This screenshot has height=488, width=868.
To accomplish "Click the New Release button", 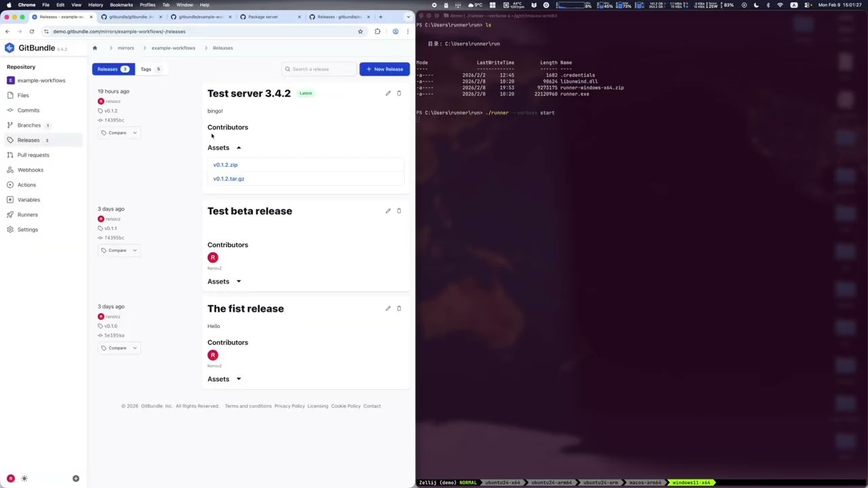I will click(x=384, y=69).
